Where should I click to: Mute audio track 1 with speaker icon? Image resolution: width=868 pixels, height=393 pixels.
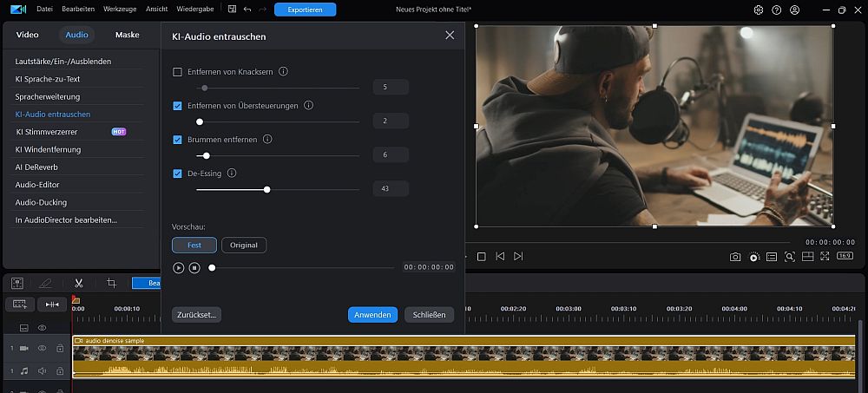tap(42, 370)
